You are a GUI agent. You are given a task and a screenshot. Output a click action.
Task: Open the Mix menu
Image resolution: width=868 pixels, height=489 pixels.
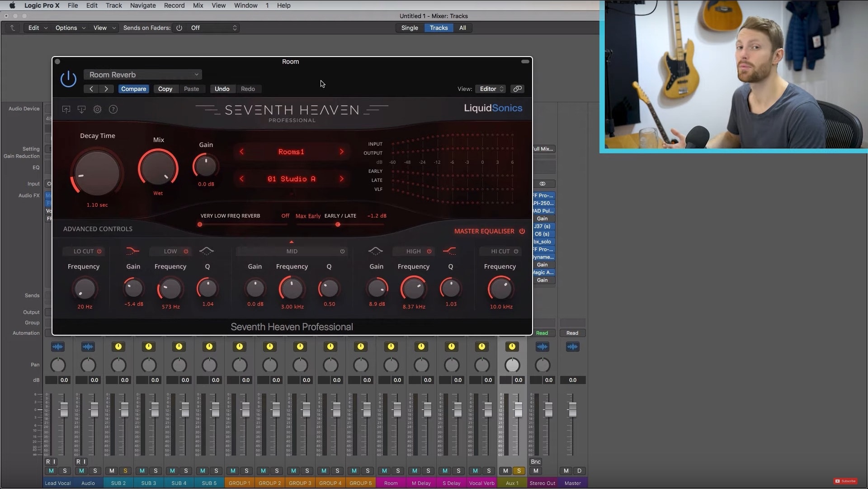198,5
